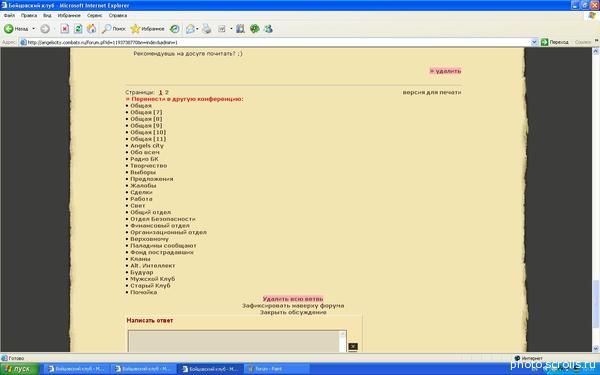Click the Messenger people toolbar icon

[268, 29]
